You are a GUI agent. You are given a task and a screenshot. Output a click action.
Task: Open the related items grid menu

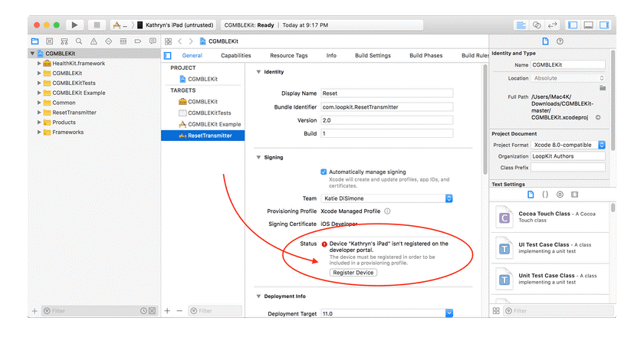click(169, 41)
